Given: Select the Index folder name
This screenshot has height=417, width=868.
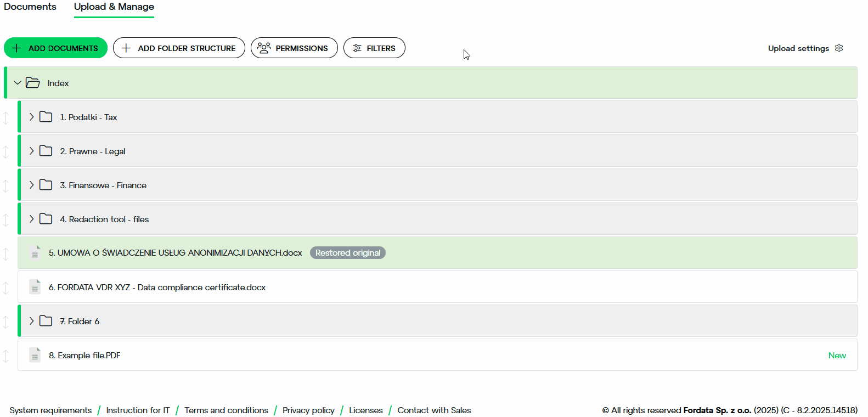Looking at the screenshot, I should tap(58, 83).
